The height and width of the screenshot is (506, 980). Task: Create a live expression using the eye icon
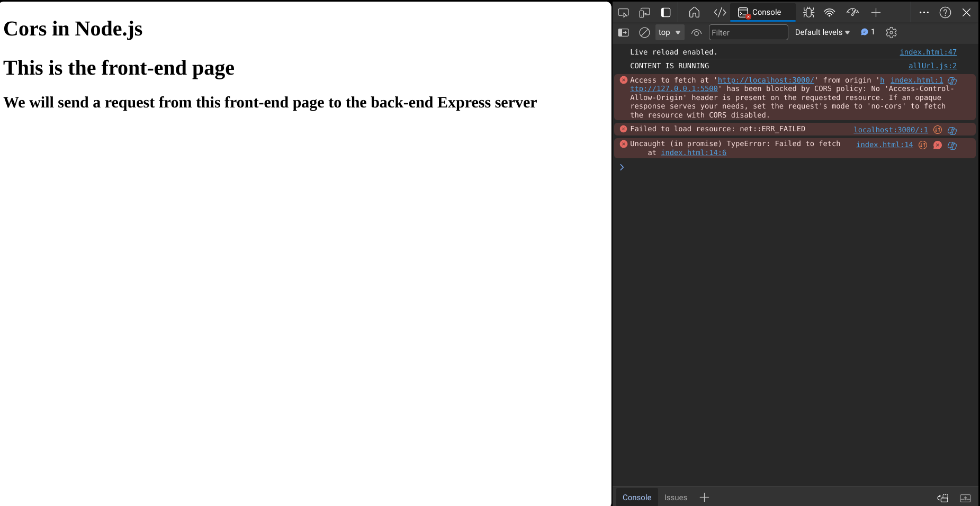[x=696, y=32]
